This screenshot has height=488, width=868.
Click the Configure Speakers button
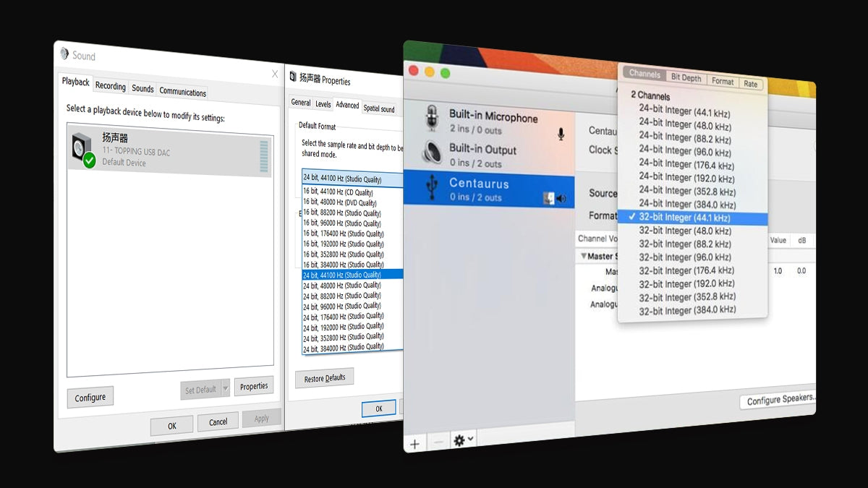(x=780, y=400)
